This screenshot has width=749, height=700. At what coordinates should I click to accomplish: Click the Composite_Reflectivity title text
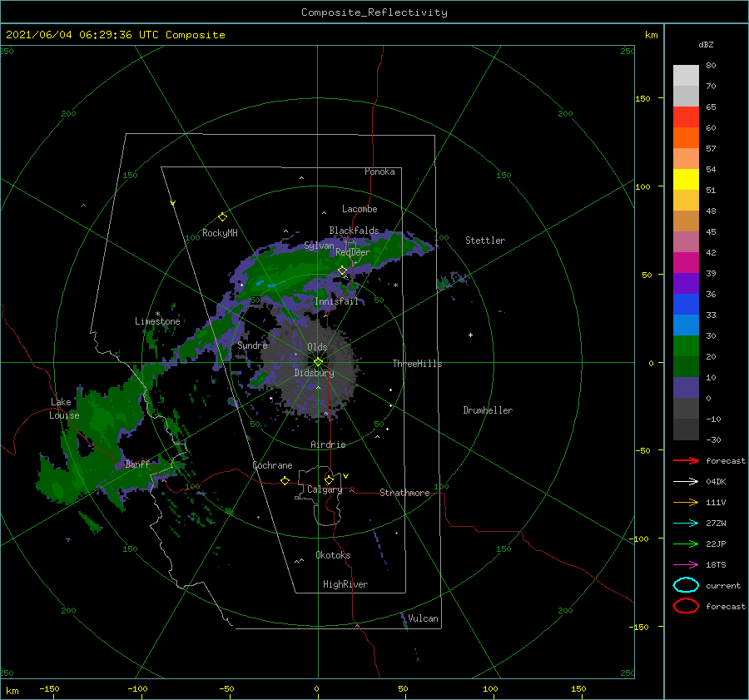374,12
